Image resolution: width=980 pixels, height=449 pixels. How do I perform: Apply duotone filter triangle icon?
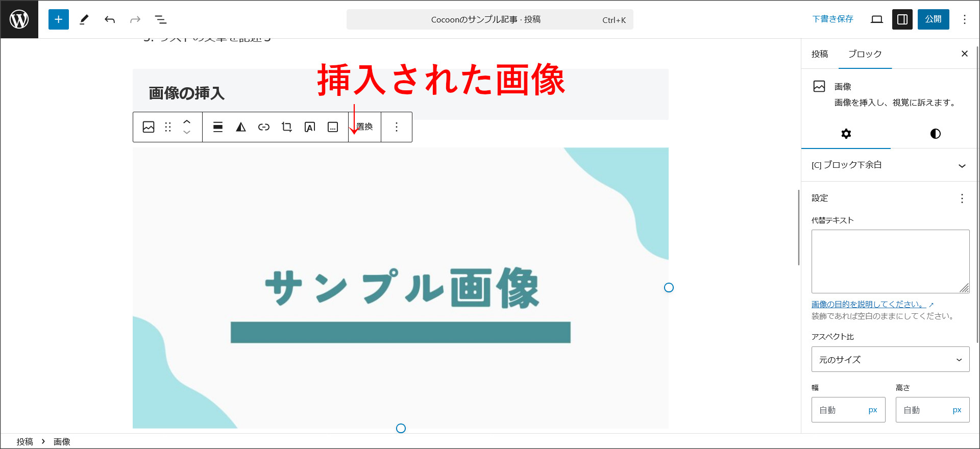point(241,127)
